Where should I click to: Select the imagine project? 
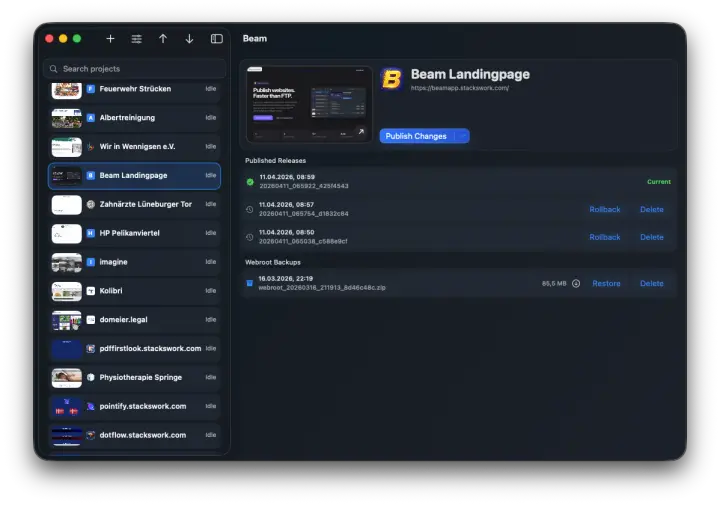click(x=135, y=263)
